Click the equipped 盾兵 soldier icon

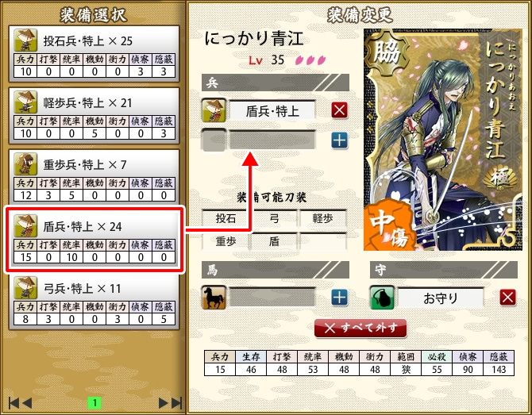click(x=214, y=110)
